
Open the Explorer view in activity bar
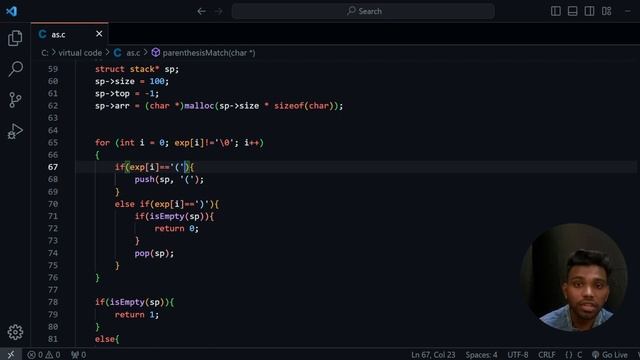[x=15, y=38]
